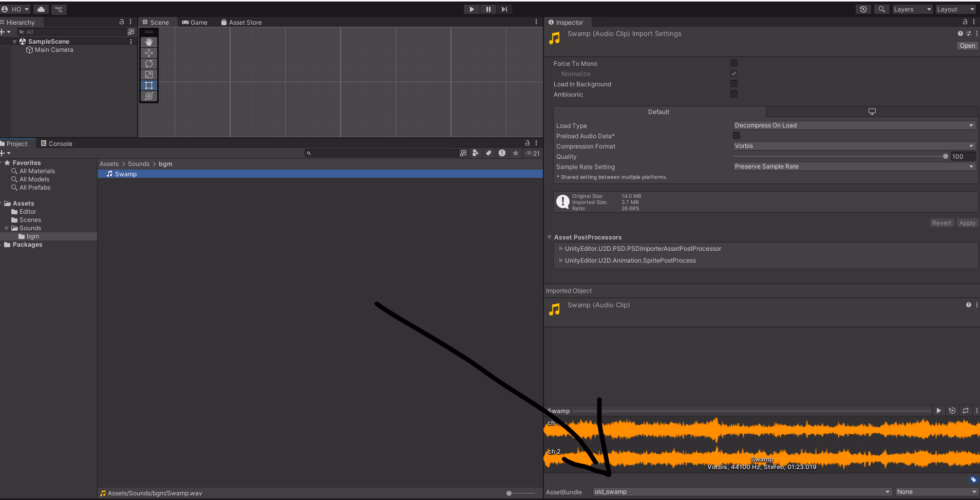Pause the game

point(488,9)
